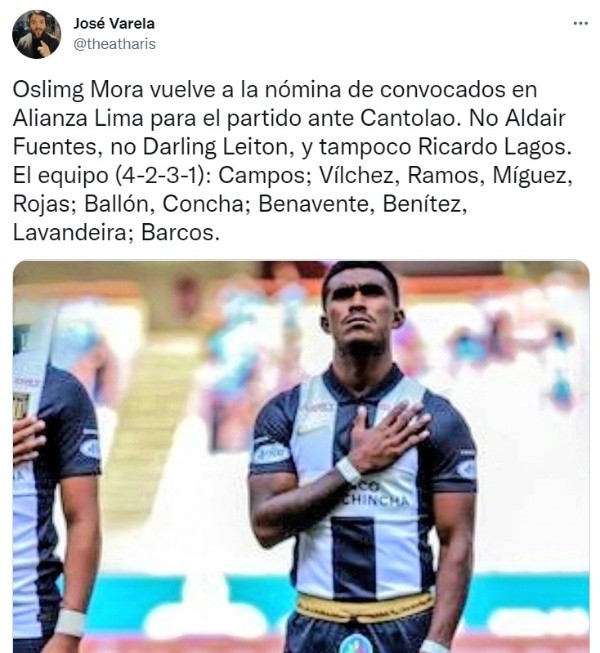Click José Varela's profile avatar
The width and height of the screenshot is (600, 653).
tap(37, 34)
